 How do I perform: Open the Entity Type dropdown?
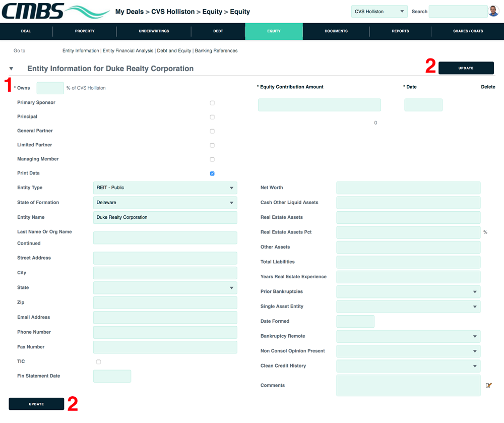[165, 188]
